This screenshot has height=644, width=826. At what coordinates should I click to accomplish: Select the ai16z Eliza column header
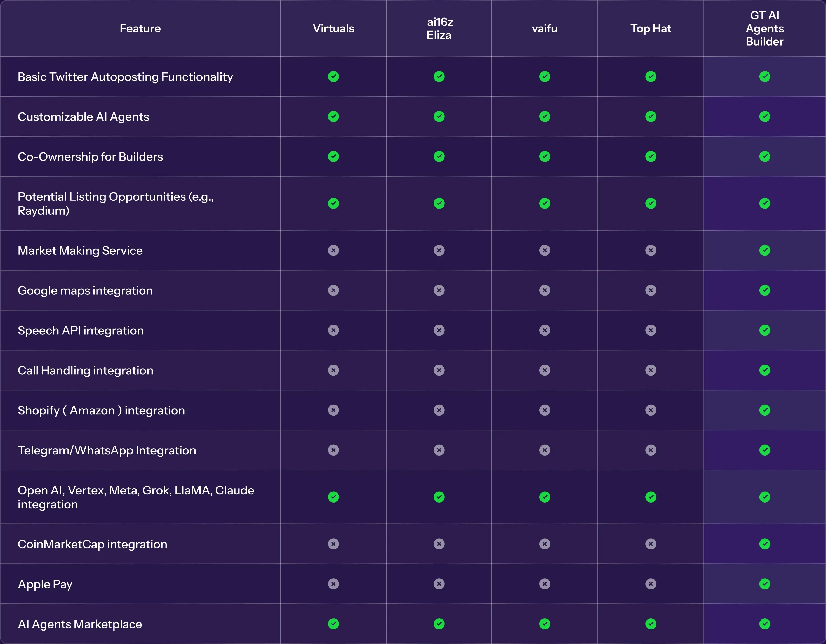[439, 28]
